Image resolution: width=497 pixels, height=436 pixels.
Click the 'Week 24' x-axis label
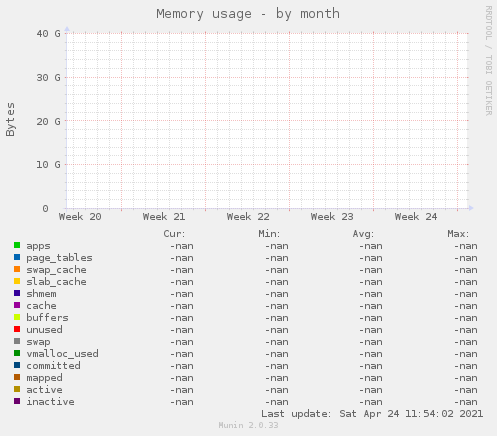tap(416, 217)
